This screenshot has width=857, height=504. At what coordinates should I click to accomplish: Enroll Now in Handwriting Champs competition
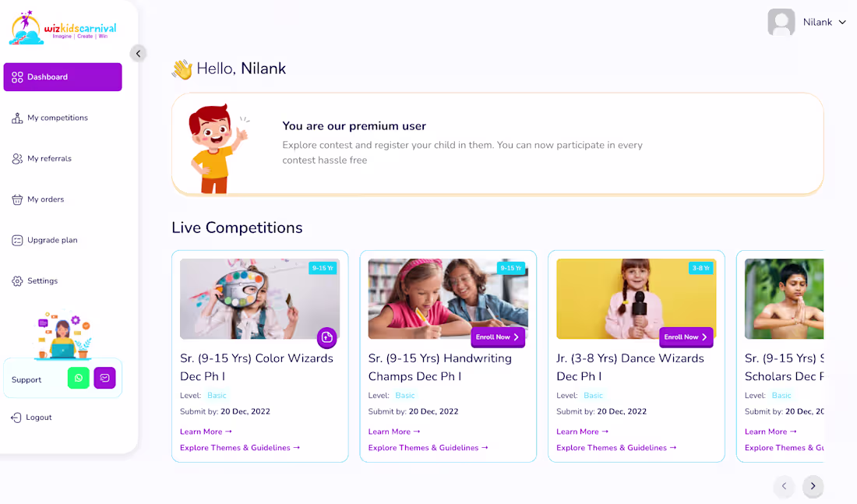pyautogui.click(x=498, y=337)
